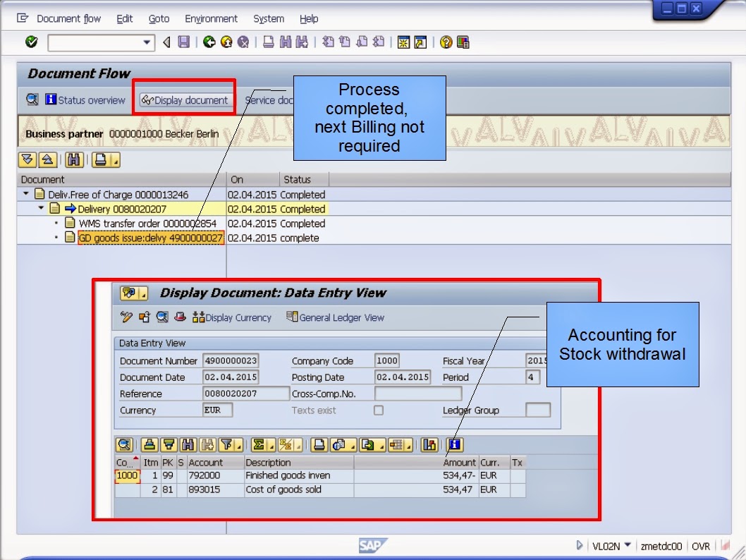Open the Environment menu
This screenshot has height=560, width=746.
click(x=211, y=19)
